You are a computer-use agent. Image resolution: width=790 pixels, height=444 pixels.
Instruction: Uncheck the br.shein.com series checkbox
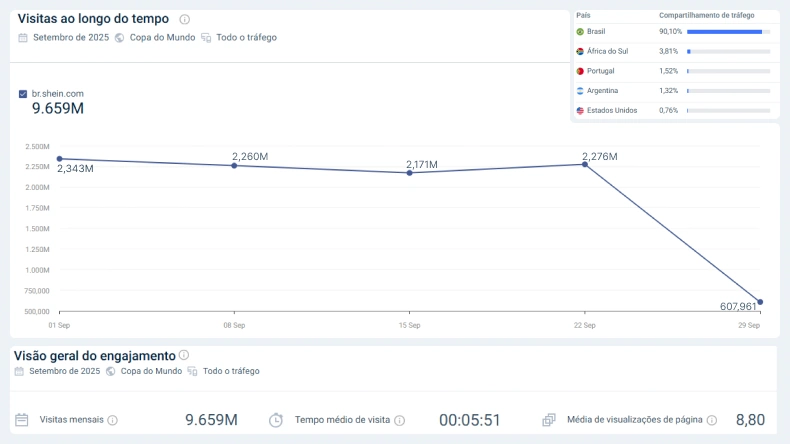pos(23,94)
